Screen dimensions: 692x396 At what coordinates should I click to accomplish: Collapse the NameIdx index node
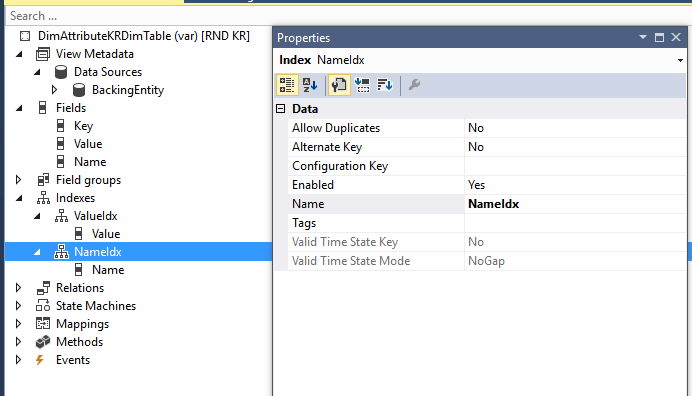click(x=37, y=252)
